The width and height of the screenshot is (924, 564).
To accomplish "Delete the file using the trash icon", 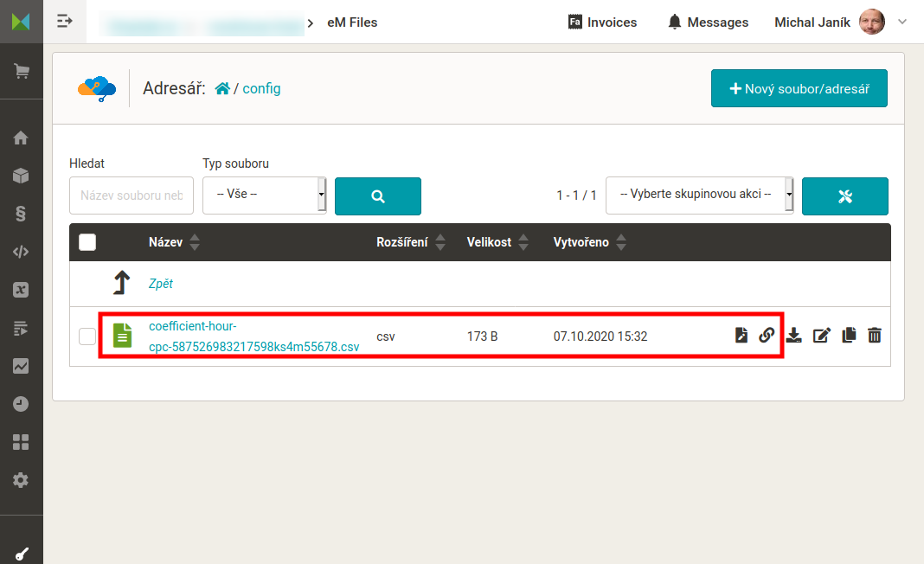I will click(875, 336).
